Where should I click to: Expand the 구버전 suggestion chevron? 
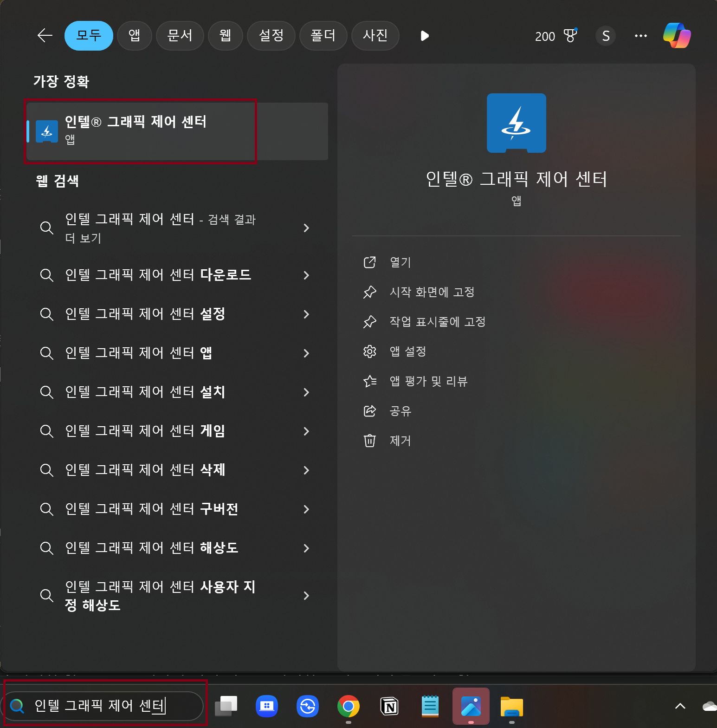[x=306, y=509]
